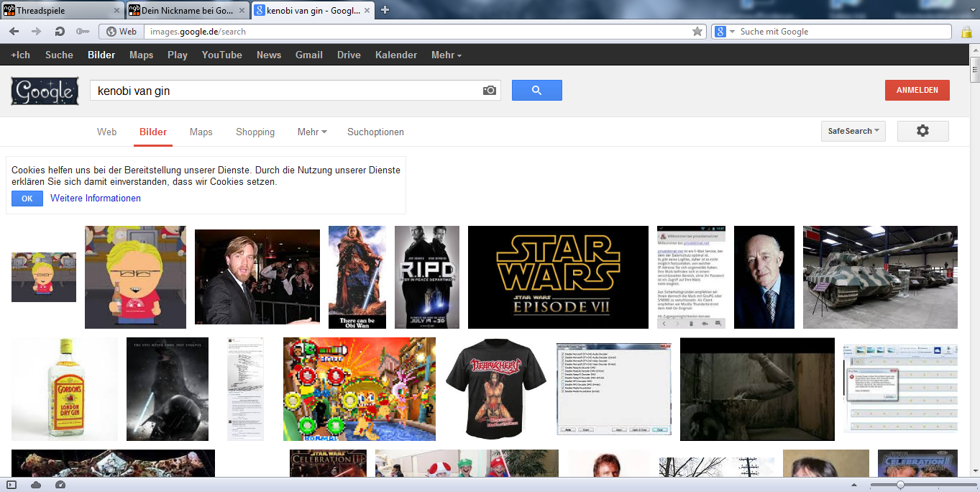Click the kenobi van gin search field
Screen dimensions: 980x492
click(x=288, y=91)
